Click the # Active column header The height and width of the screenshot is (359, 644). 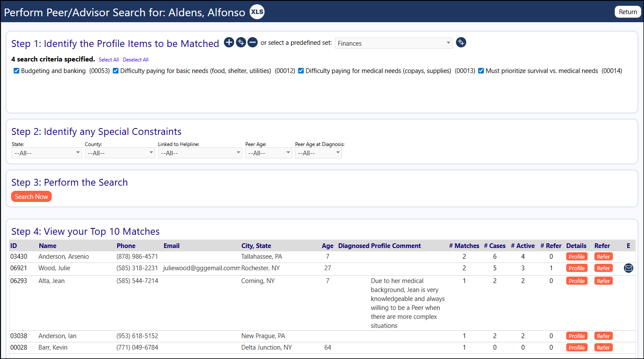pyautogui.click(x=523, y=245)
